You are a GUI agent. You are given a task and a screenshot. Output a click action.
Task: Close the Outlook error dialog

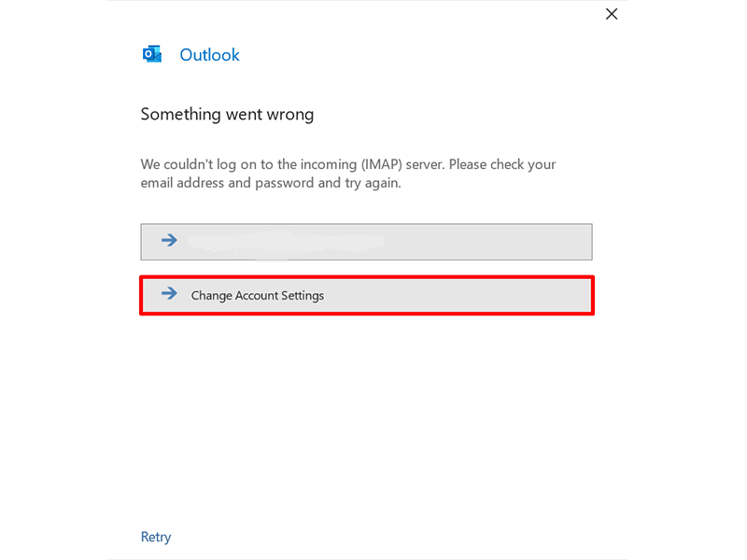(x=612, y=14)
